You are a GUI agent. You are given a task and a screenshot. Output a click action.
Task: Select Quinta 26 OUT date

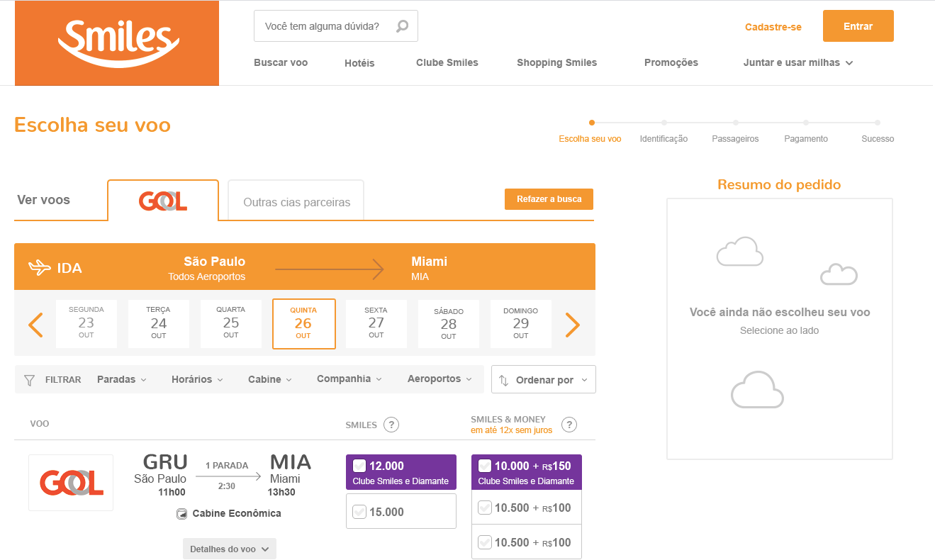(x=303, y=324)
